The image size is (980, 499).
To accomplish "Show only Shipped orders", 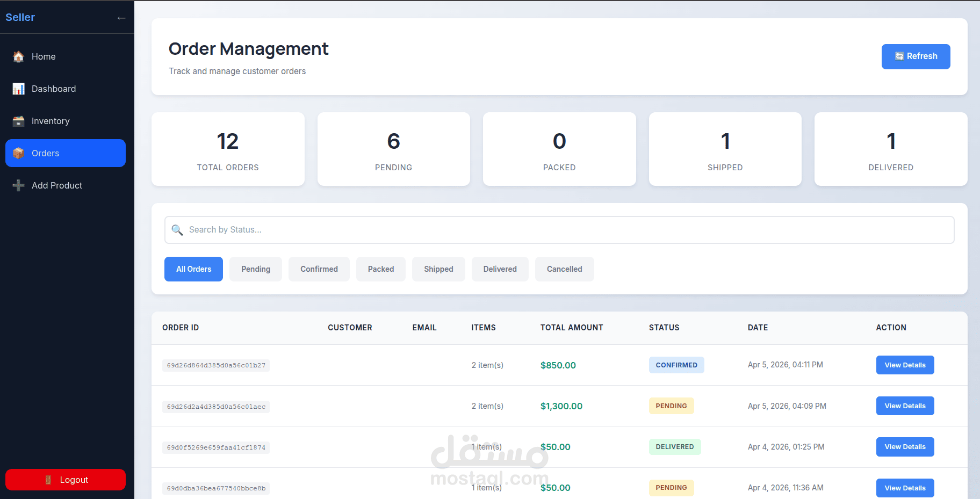I will pos(438,269).
